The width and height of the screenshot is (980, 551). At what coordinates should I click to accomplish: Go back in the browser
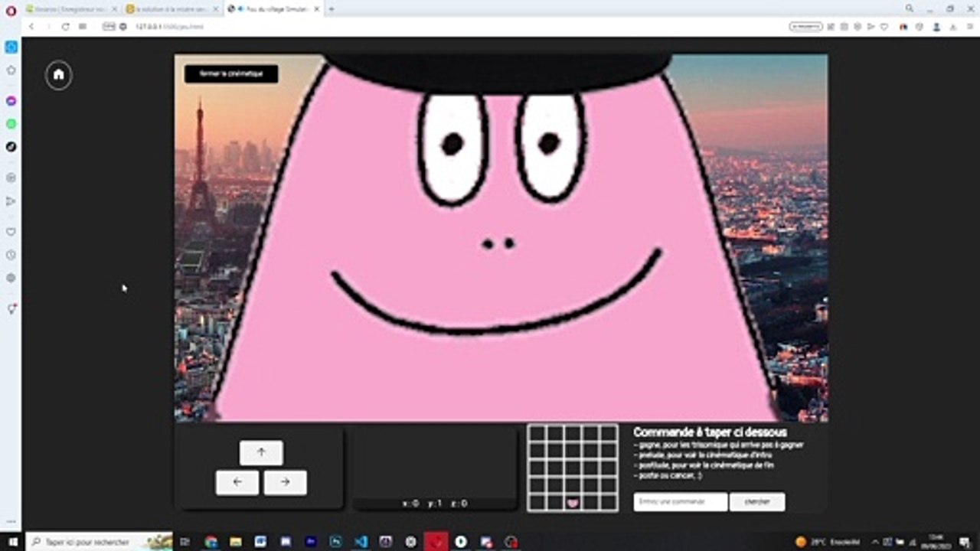tap(31, 26)
